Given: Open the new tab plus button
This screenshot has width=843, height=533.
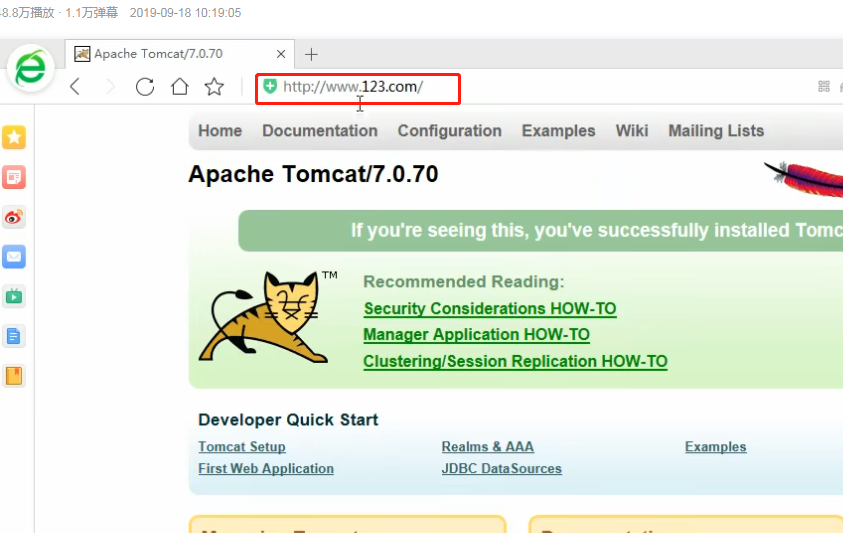Looking at the screenshot, I should pyautogui.click(x=311, y=54).
